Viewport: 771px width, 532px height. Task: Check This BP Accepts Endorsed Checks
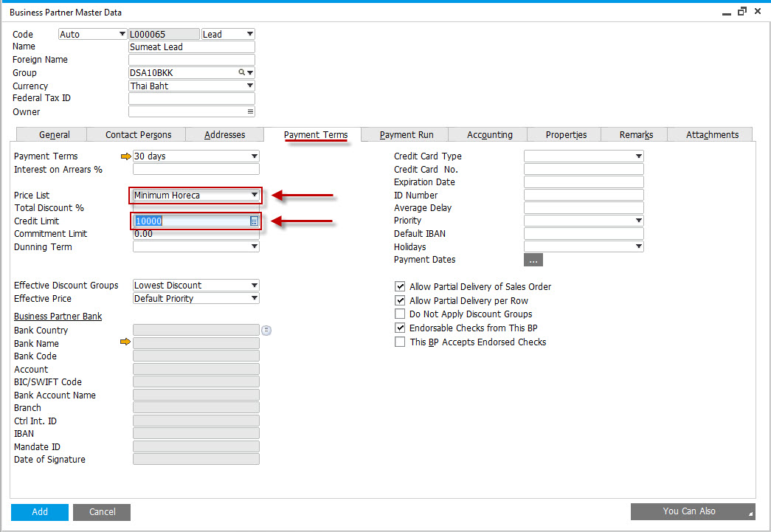400,342
